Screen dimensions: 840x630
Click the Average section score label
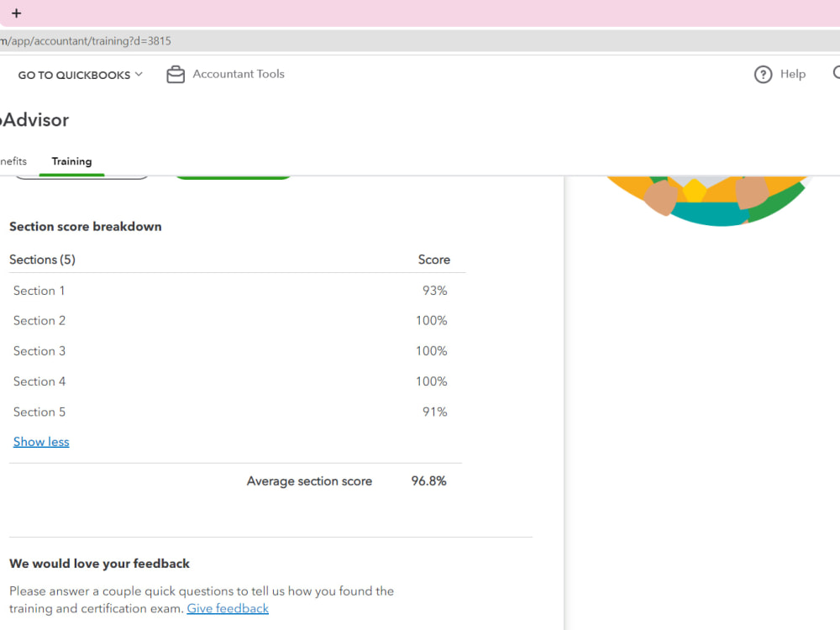309,481
